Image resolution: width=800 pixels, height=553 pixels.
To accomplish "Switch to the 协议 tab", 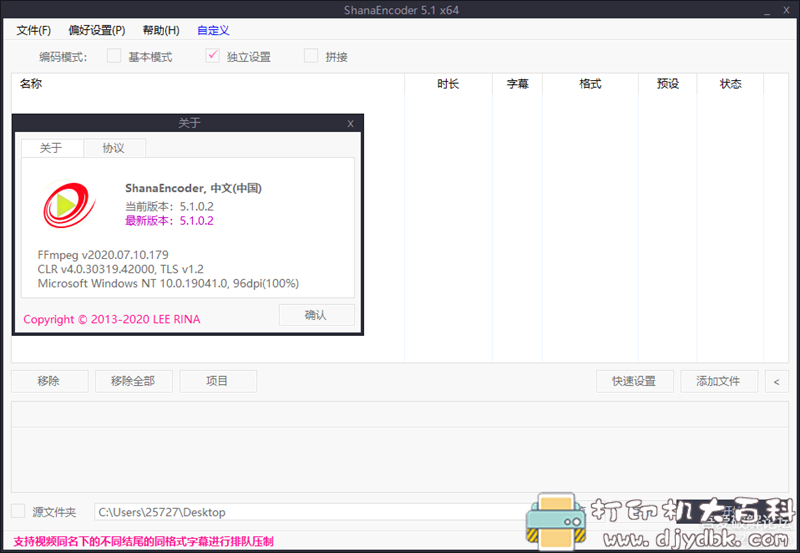I will tap(114, 148).
